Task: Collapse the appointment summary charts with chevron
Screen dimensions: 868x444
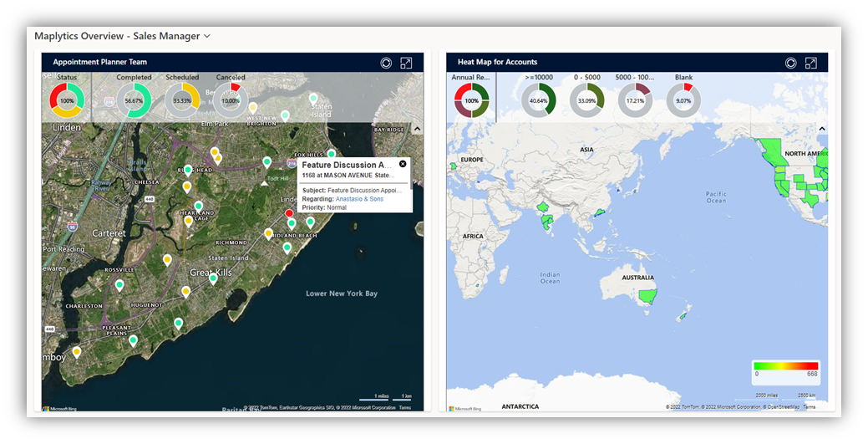Action: [x=418, y=129]
